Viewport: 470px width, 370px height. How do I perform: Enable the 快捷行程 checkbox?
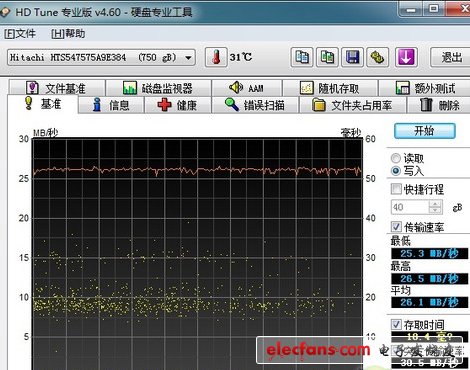[396, 189]
